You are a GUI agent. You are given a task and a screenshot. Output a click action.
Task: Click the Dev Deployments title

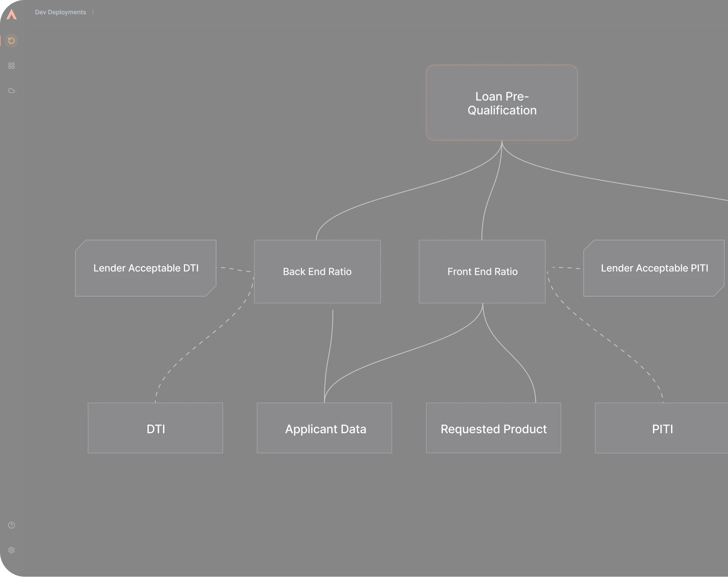click(60, 12)
